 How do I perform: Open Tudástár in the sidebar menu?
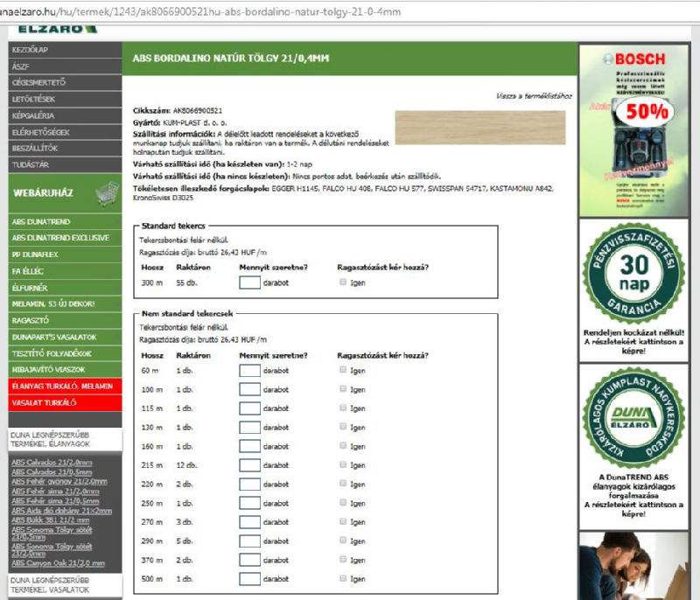[x=65, y=164]
